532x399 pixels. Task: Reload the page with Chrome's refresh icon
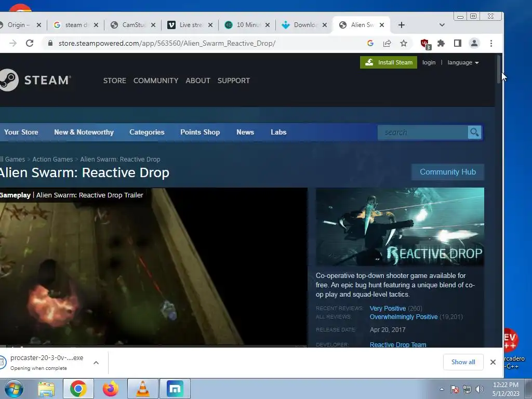click(x=30, y=43)
